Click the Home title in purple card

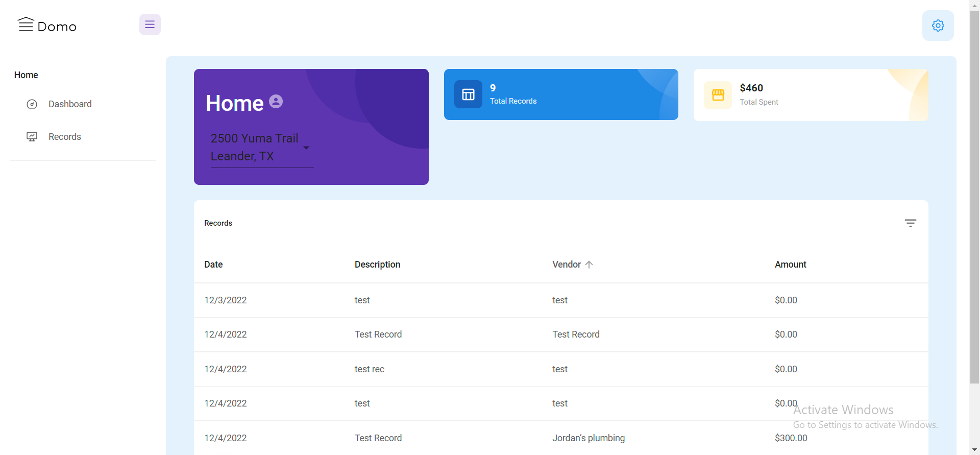235,103
